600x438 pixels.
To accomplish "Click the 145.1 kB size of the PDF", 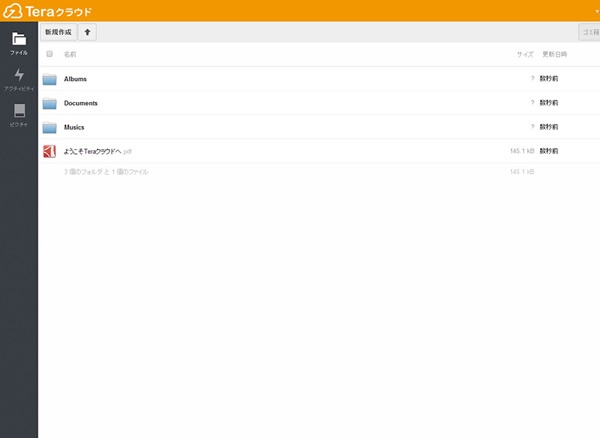I will coord(522,151).
